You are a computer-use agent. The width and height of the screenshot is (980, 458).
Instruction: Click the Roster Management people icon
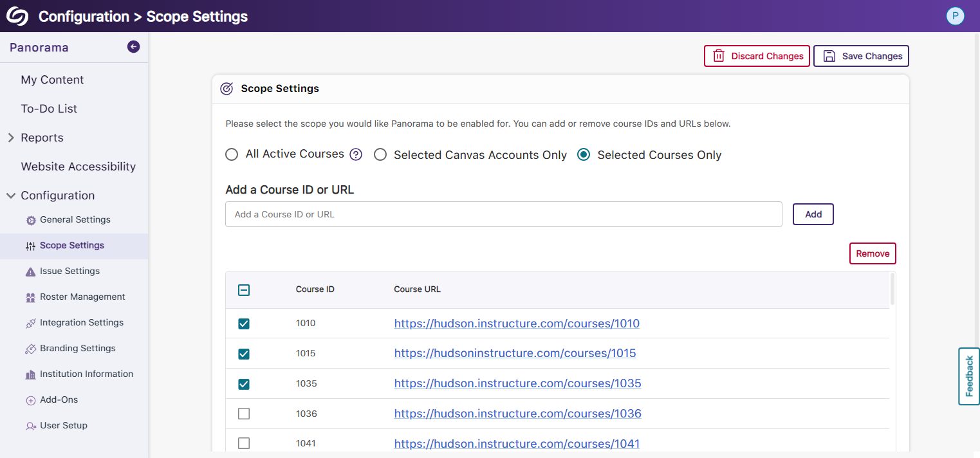pyautogui.click(x=30, y=297)
